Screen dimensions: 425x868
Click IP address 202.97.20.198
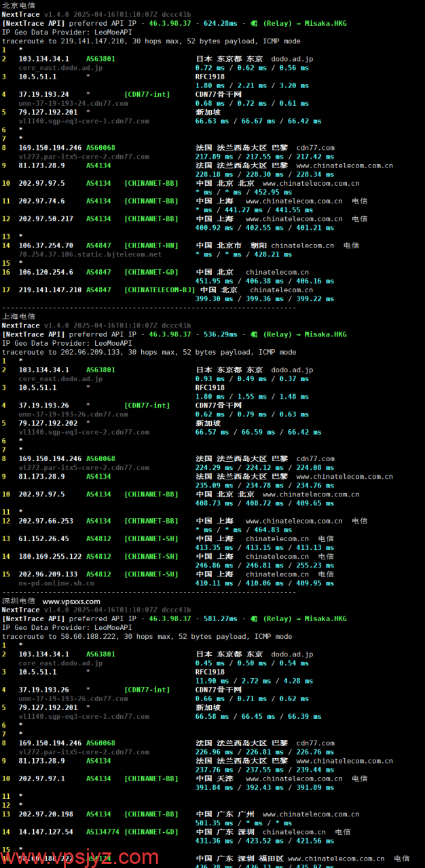[x=45, y=814]
